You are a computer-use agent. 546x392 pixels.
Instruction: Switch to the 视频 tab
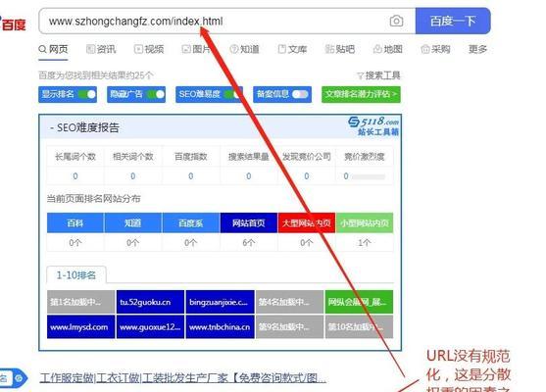tap(149, 49)
